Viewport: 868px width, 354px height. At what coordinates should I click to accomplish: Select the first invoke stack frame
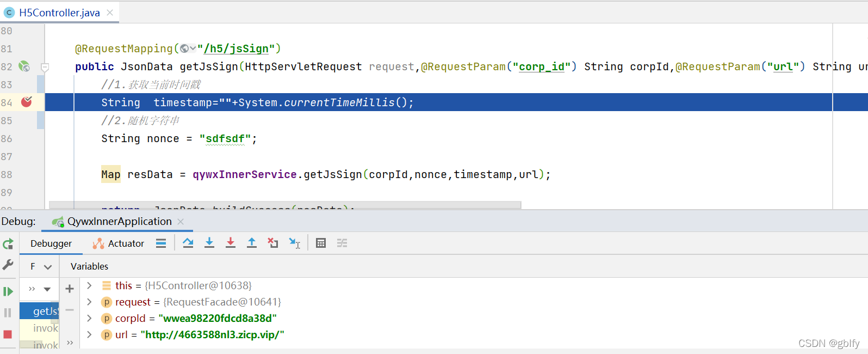coord(39,328)
